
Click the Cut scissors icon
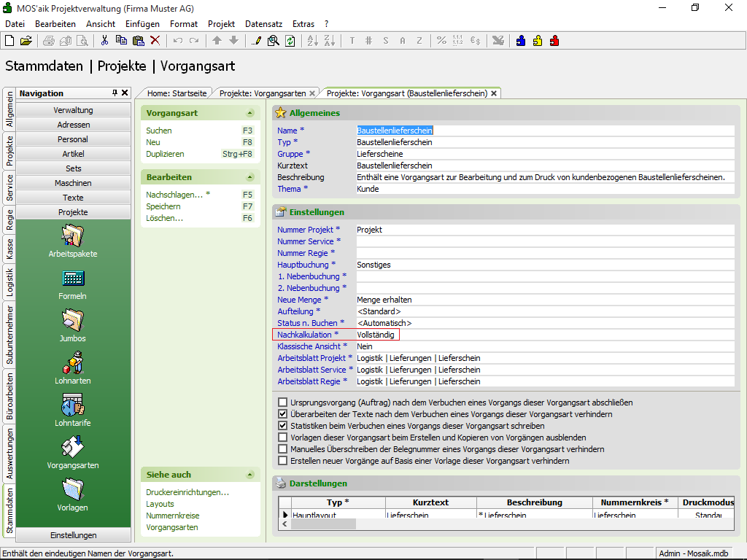[104, 41]
